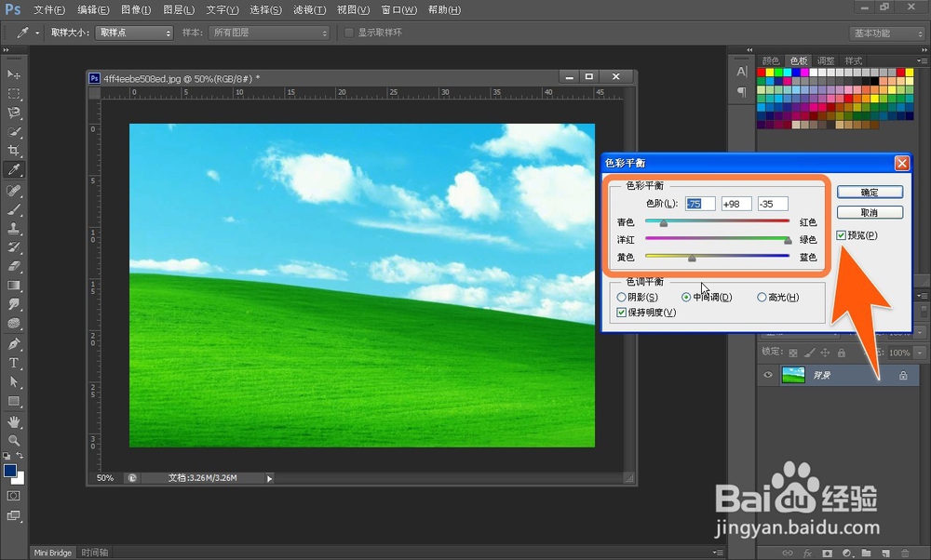This screenshot has width=931, height=560.
Task: Click the 确定 button in 色彩平衡 dialog
Action: coord(870,193)
